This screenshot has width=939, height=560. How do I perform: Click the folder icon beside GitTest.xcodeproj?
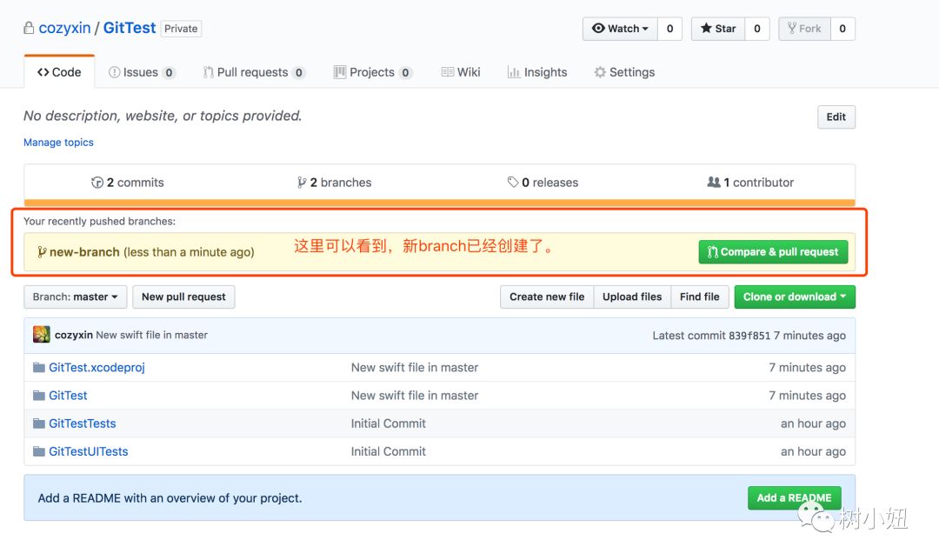pos(39,367)
